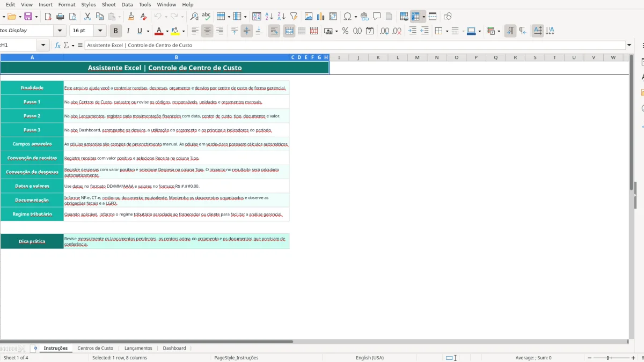Image resolution: width=644 pixels, height=362 pixels.
Task: Click the Draw Functions shapes icon
Action: (448, 17)
